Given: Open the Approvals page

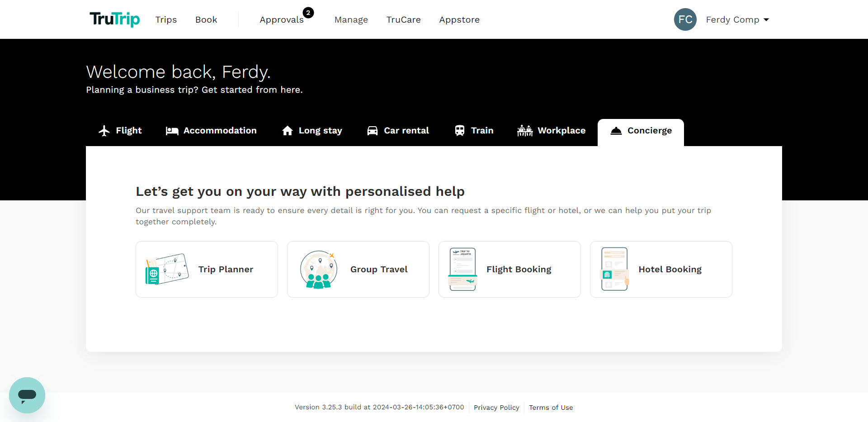Looking at the screenshot, I should (282, 19).
